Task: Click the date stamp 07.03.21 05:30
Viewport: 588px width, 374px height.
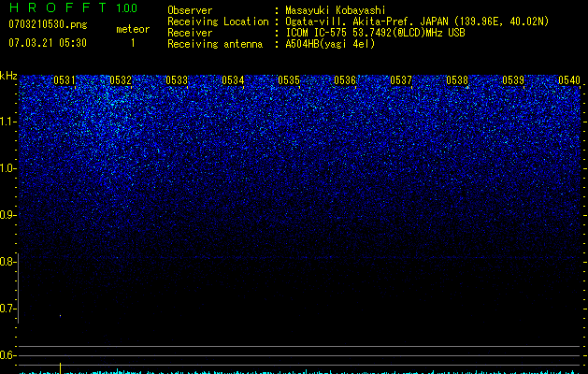Action: coord(48,43)
